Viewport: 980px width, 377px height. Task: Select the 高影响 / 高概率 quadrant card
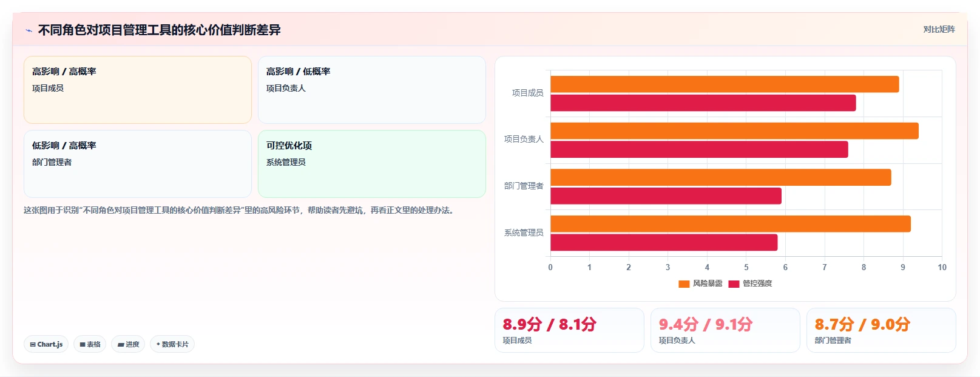[x=138, y=90]
